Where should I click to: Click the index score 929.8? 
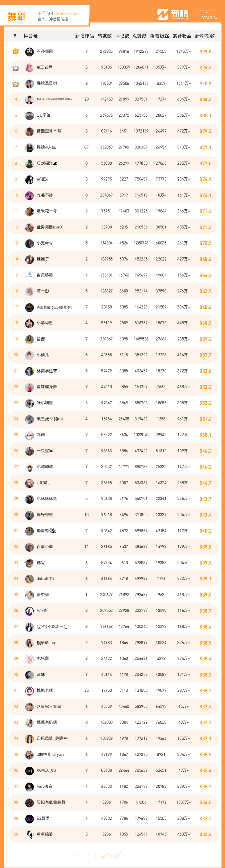click(x=205, y=52)
